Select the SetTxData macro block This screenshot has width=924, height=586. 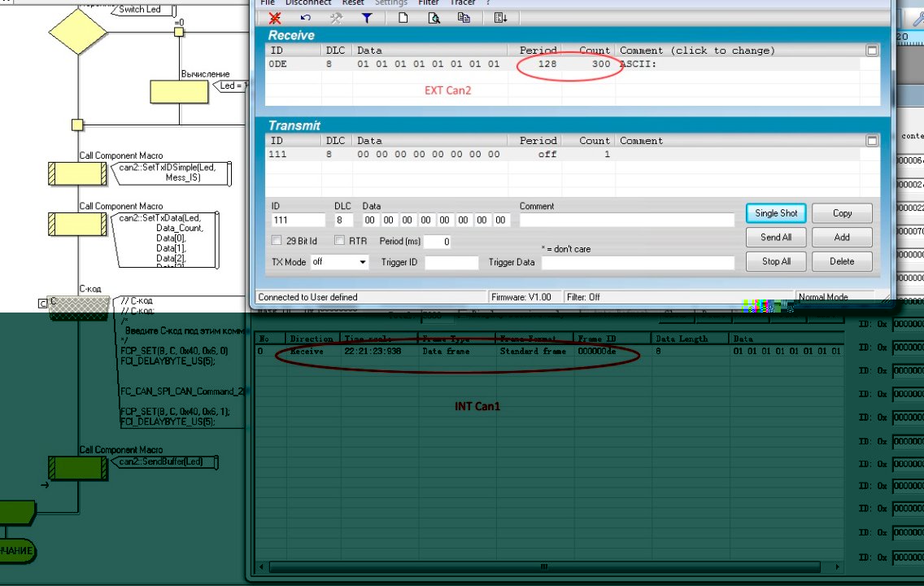click(x=77, y=225)
